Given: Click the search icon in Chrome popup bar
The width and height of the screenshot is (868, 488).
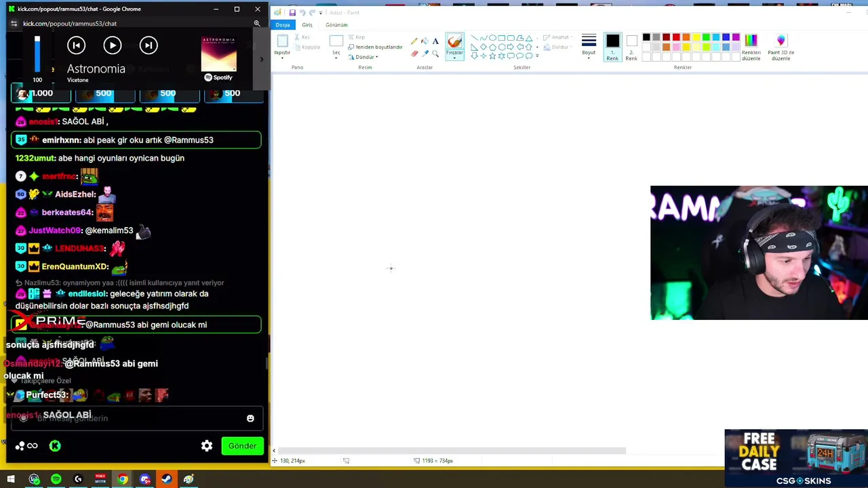Looking at the screenshot, I should tap(257, 23).
